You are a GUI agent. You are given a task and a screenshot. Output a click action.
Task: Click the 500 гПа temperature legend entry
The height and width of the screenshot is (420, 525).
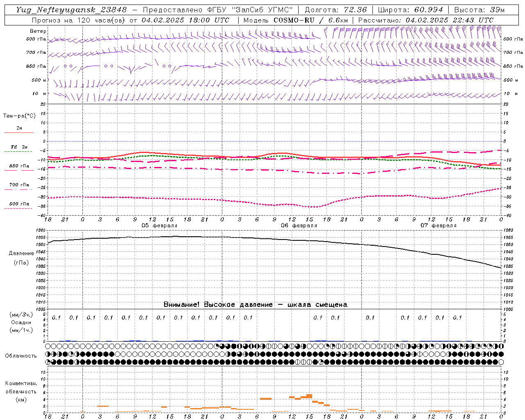pos(19,203)
